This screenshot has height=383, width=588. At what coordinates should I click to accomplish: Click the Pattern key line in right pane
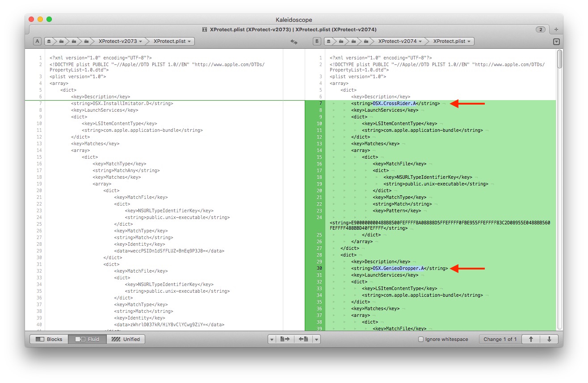pyautogui.click(x=397, y=210)
